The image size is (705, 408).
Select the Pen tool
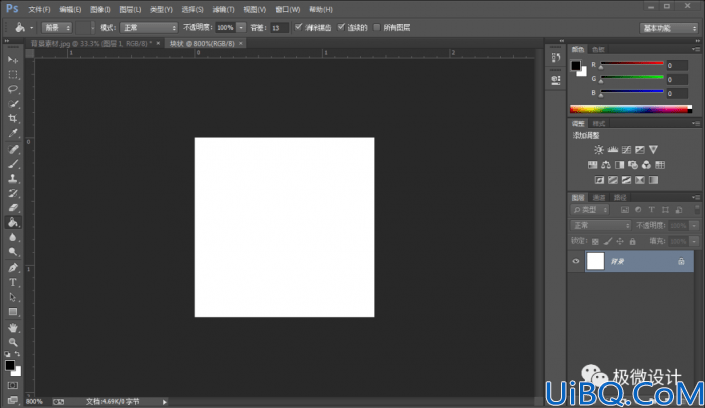(x=13, y=268)
